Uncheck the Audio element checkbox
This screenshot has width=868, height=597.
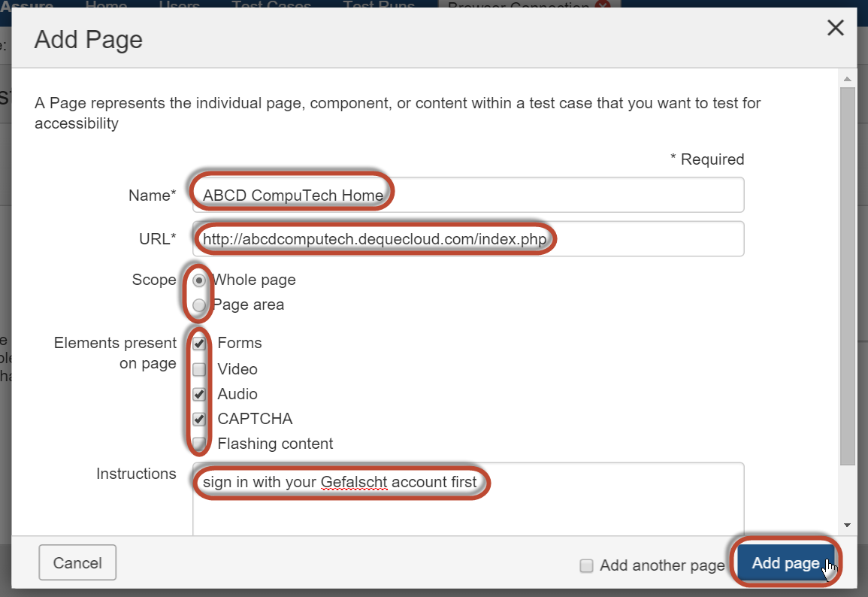tap(199, 394)
